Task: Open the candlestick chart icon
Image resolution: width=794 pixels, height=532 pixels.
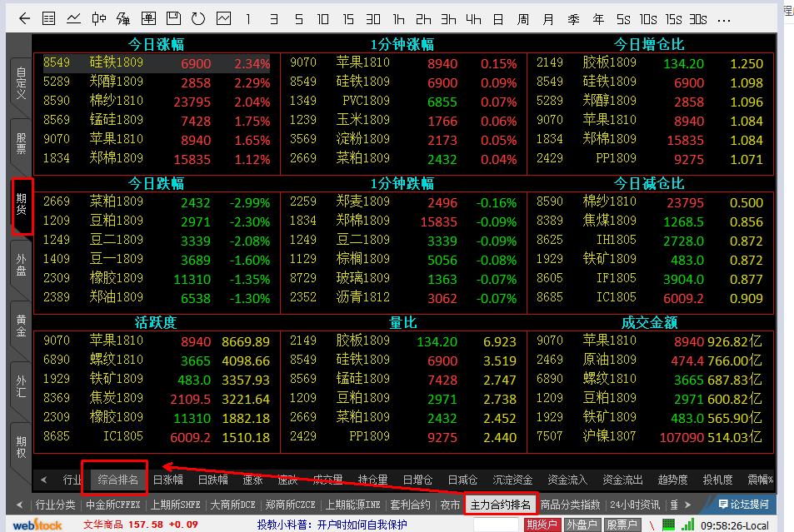Action: tap(99, 18)
